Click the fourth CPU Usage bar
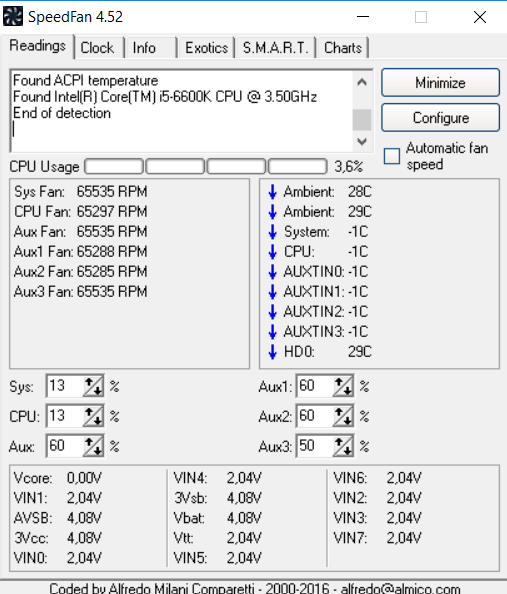 point(297,166)
